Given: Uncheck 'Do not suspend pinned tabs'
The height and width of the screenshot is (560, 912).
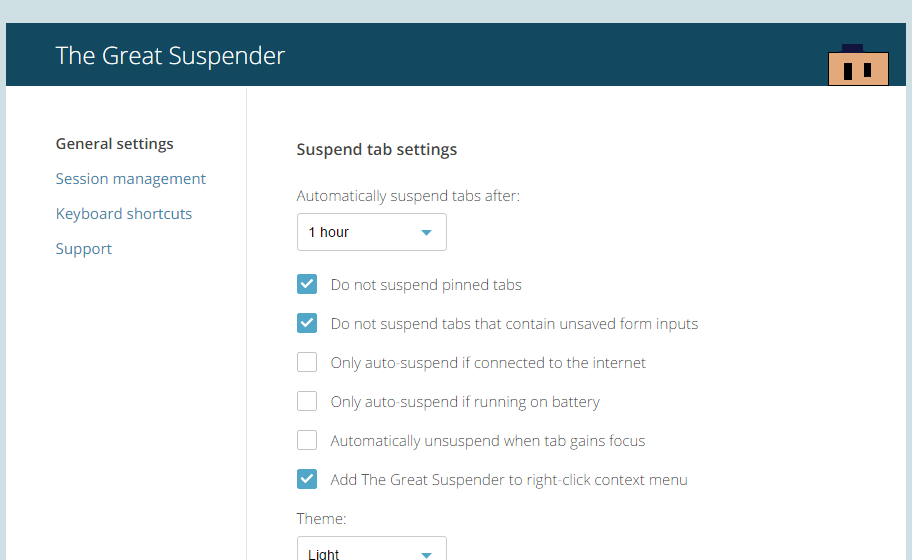Looking at the screenshot, I should 307,284.
